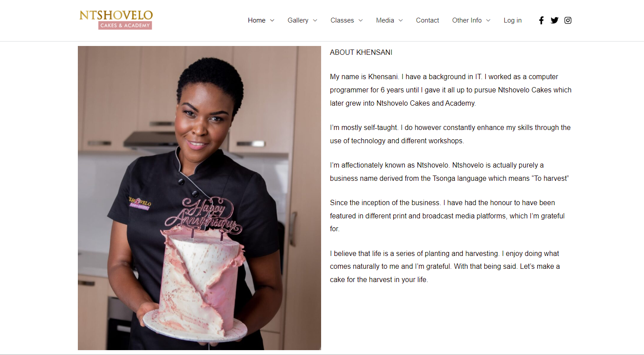Click the Happy Anniversary cake topper in photo
Viewport: 644px width, 355px height.
[x=203, y=215]
